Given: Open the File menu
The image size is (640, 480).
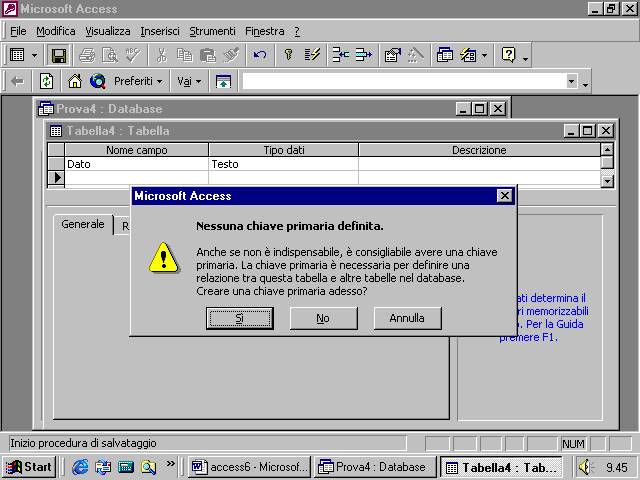Looking at the screenshot, I should tap(18, 31).
